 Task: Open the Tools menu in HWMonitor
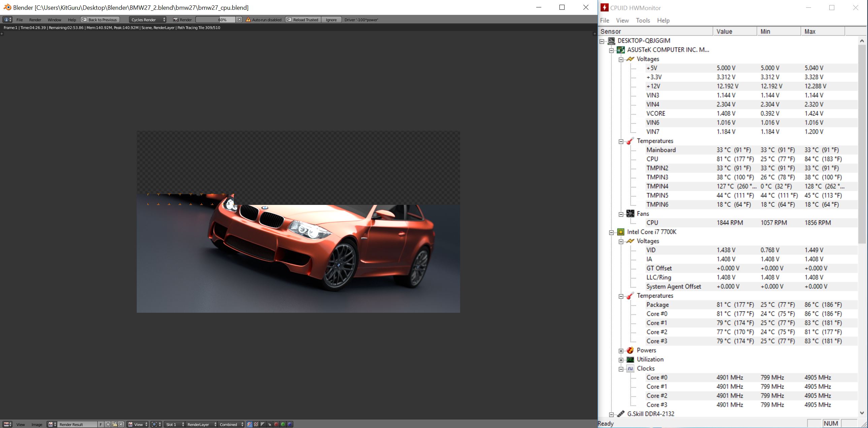tap(643, 21)
